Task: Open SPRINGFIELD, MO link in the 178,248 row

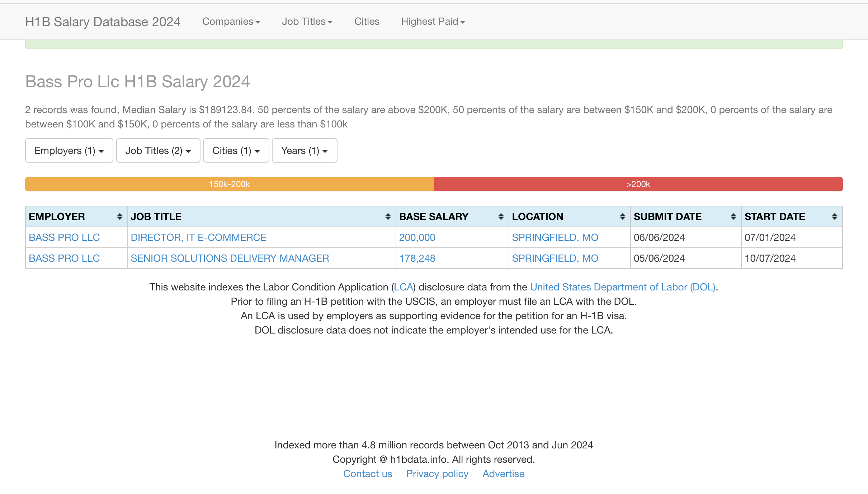Action: point(555,258)
